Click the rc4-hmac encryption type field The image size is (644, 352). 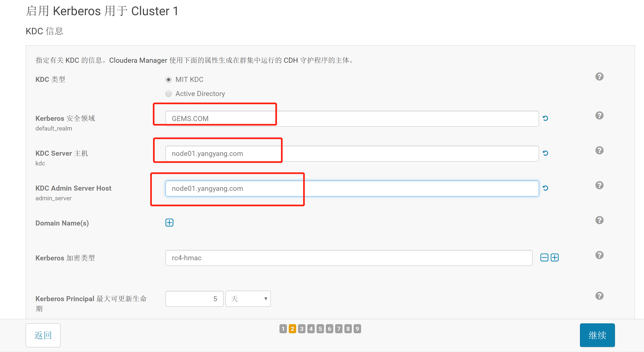click(349, 258)
